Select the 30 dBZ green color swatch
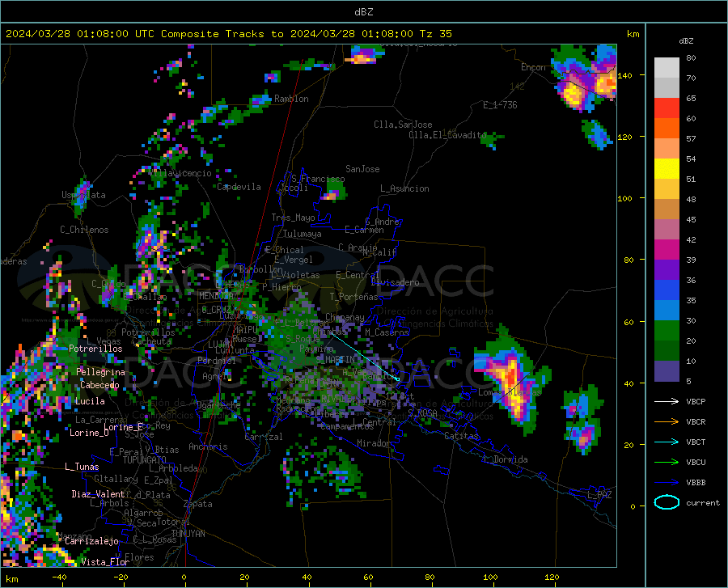The image size is (728, 588). coord(667,331)
